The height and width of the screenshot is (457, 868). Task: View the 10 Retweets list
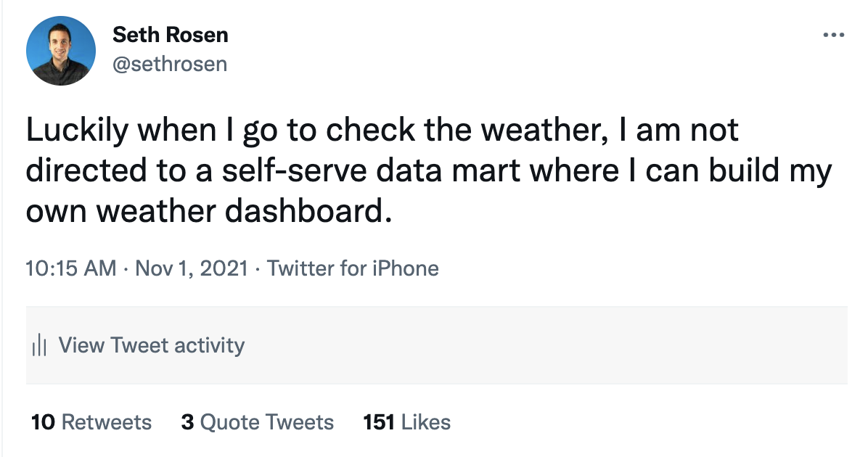(x=89, y=421)
